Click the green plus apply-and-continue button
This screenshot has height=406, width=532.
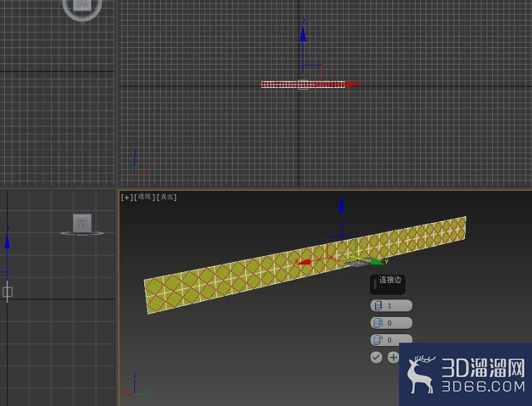(x=393, y=357)
